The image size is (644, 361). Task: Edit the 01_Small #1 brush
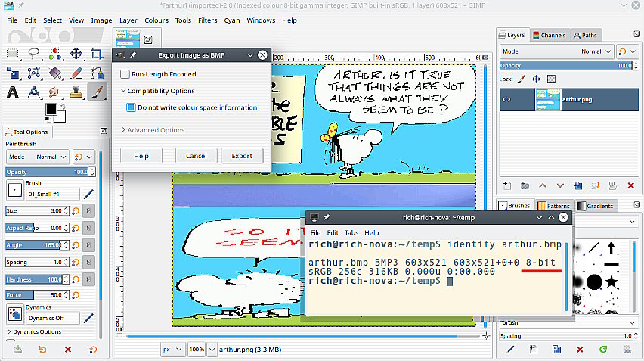88,194
